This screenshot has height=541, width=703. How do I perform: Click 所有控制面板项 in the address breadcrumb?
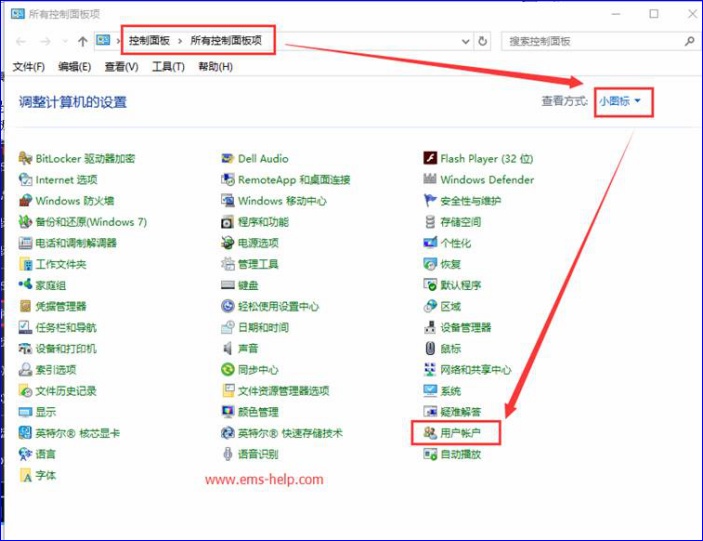[x=226, y=41]
